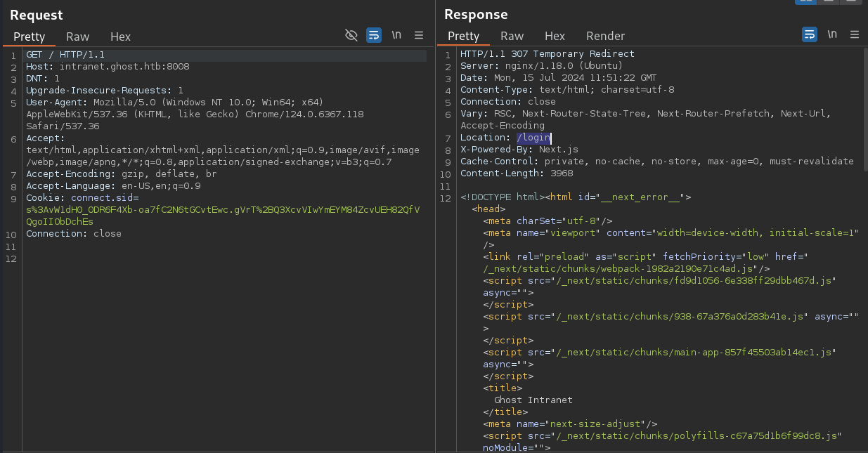This screenshot has height=453, width=868.
Task: Click the 'Connection: close' header in Response
Action: [508, 102]
